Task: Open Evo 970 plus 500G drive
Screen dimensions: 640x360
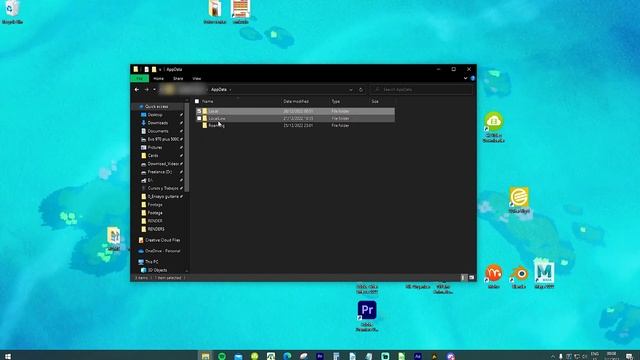Action: 163,139
